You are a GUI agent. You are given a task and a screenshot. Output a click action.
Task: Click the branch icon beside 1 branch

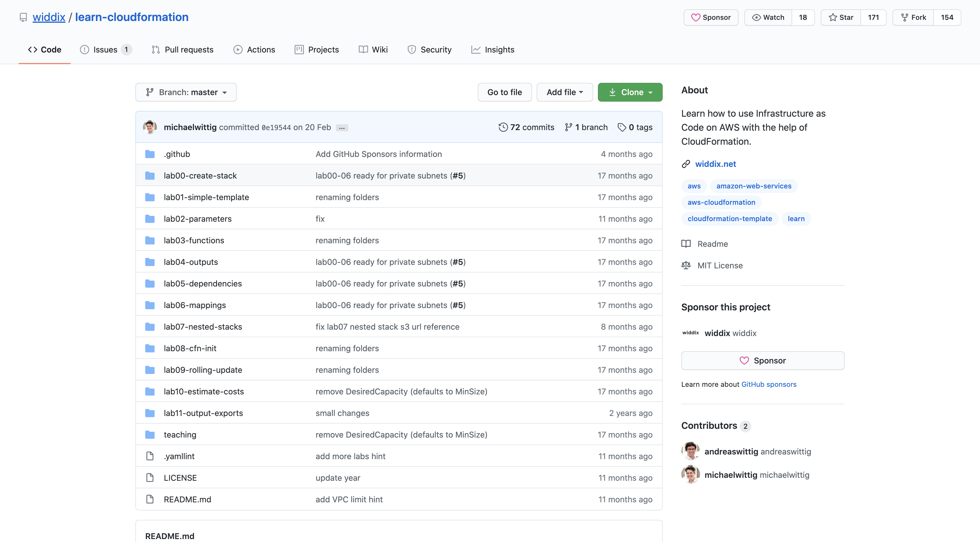[568, 127]
